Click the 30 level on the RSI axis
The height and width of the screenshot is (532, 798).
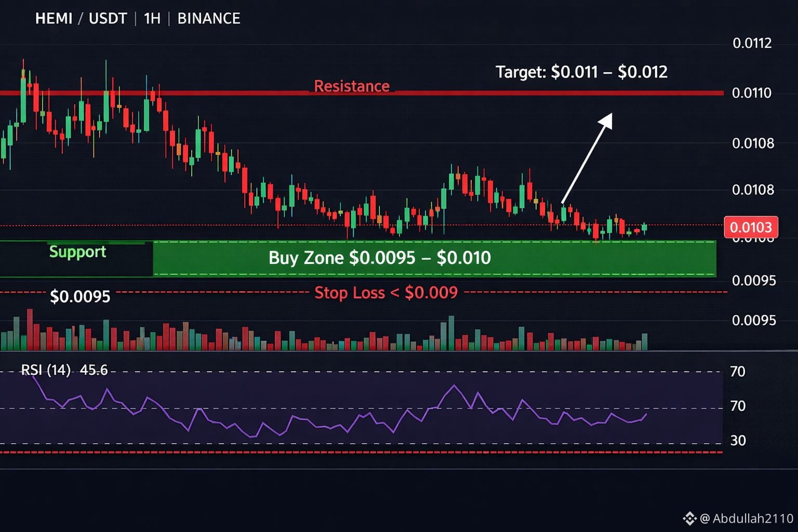coord(738,441)
